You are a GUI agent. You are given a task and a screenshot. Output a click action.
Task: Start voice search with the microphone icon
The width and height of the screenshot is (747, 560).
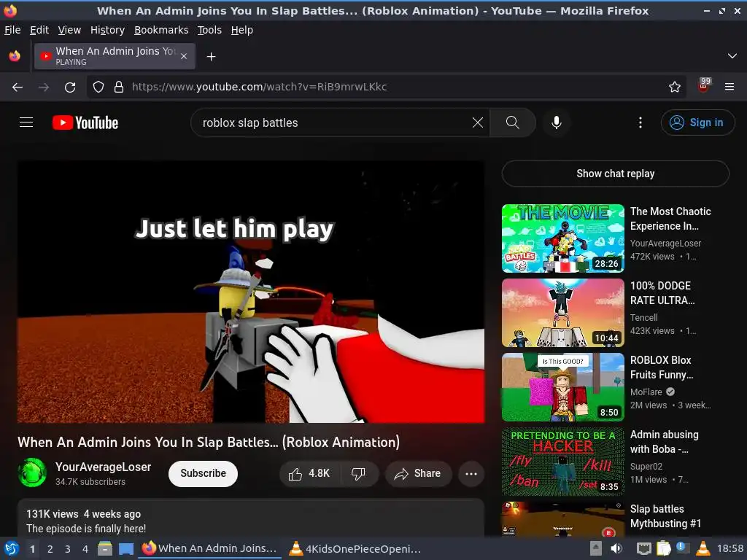point(556,122)
